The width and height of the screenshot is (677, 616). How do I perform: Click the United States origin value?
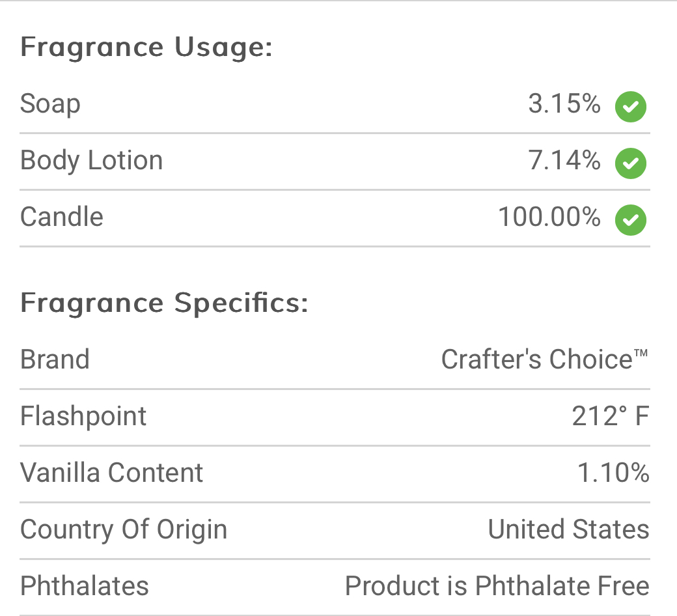(568, 529)
